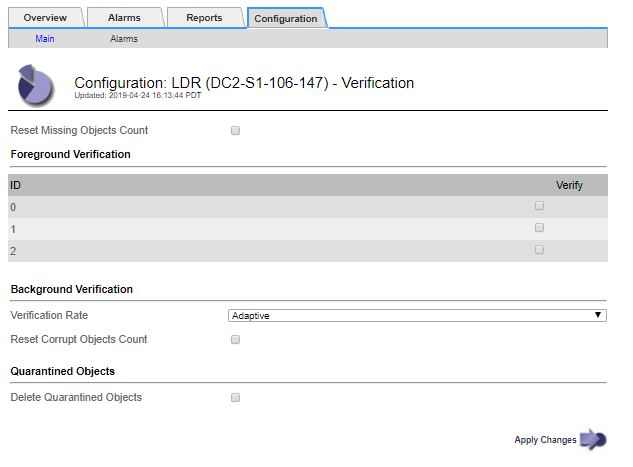Select the Configuration tab

tap(286, 18)
